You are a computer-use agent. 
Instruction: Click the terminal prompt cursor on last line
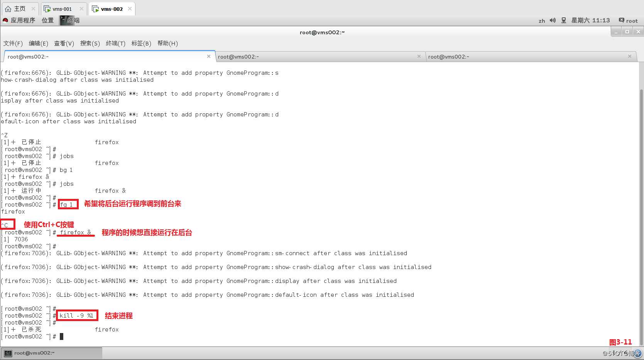(61, 336)
